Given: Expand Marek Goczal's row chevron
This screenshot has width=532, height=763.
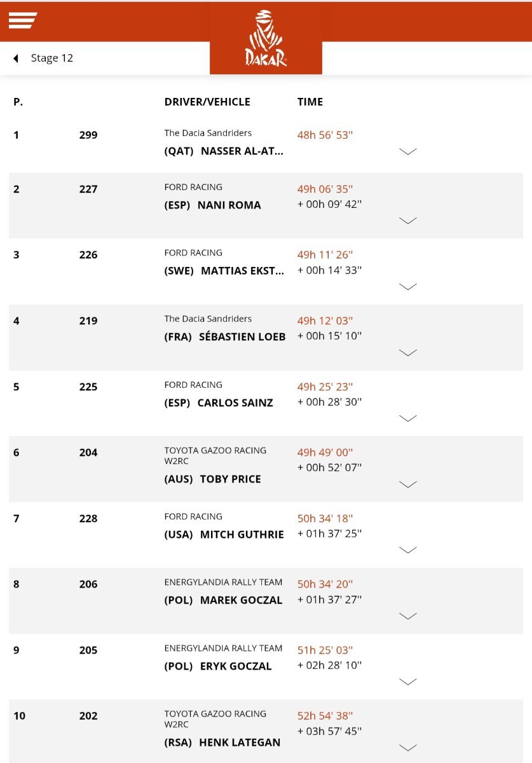Looking at the screenshot, I should point(407,615).
